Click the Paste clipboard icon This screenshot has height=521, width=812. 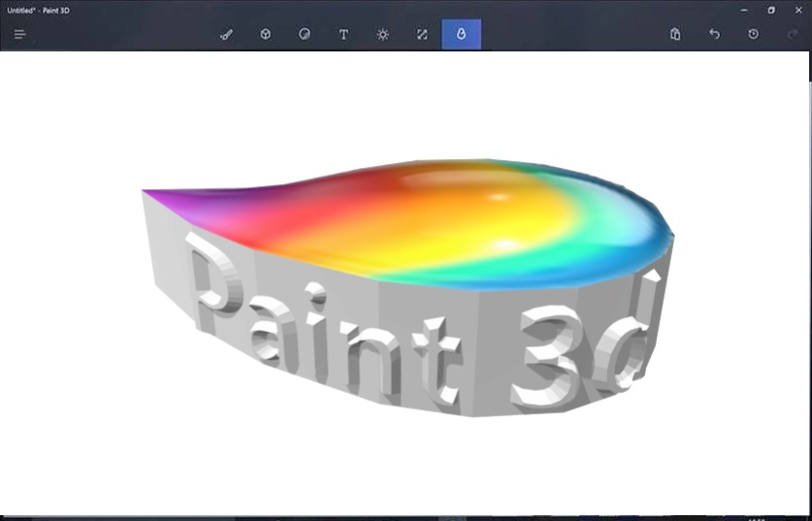(x=675, y=34)
